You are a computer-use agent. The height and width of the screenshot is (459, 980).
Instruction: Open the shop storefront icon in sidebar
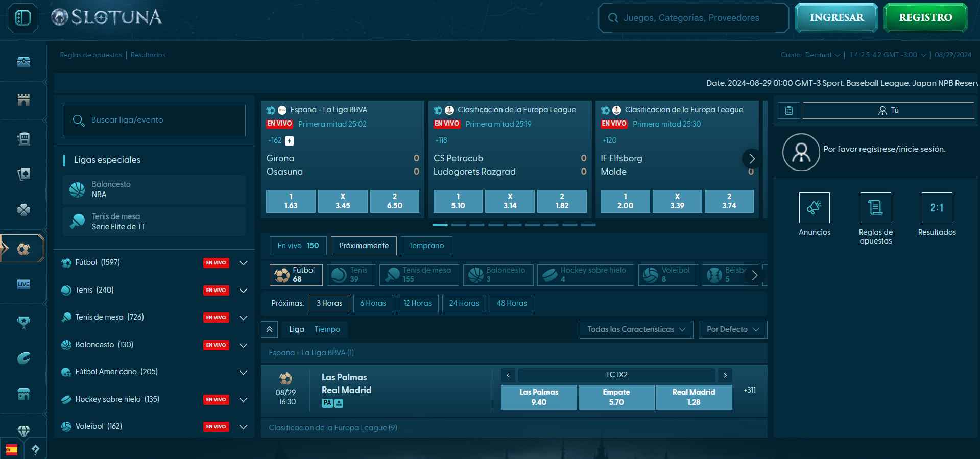pyautogui.click(x=23, y=394)
